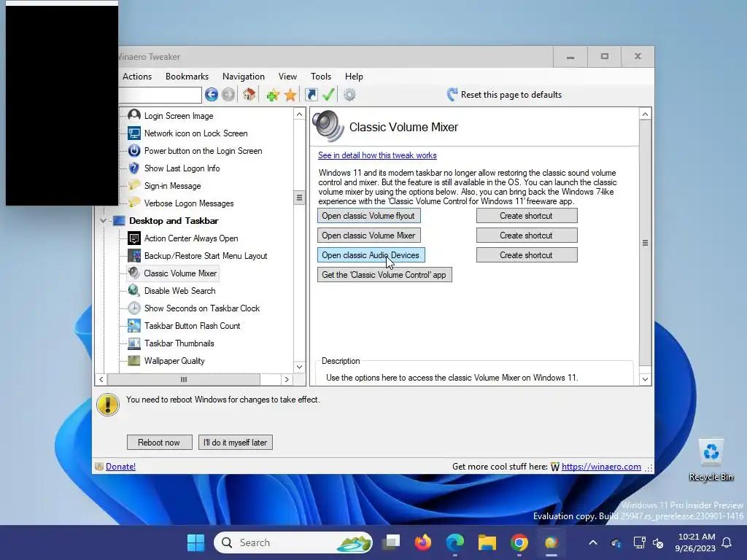Click Open classic Audio Devices button
747x560 pixels.
371,255
